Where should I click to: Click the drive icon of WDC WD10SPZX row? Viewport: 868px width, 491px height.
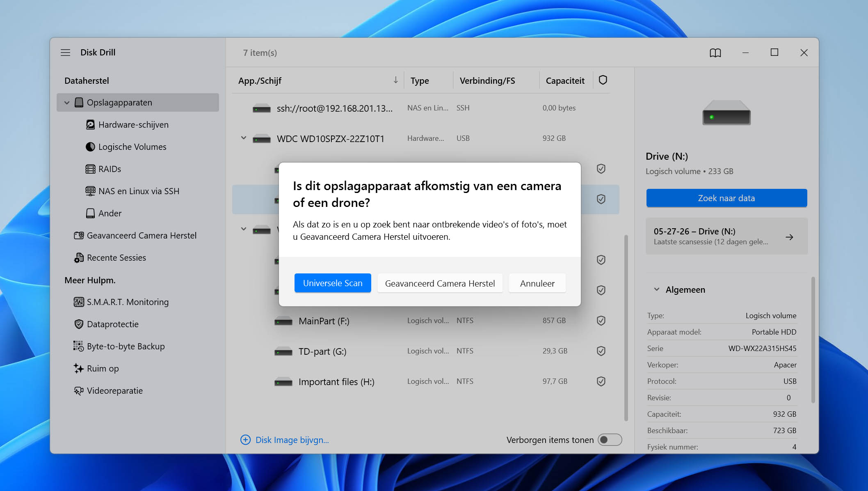click(x=262, y=139)
